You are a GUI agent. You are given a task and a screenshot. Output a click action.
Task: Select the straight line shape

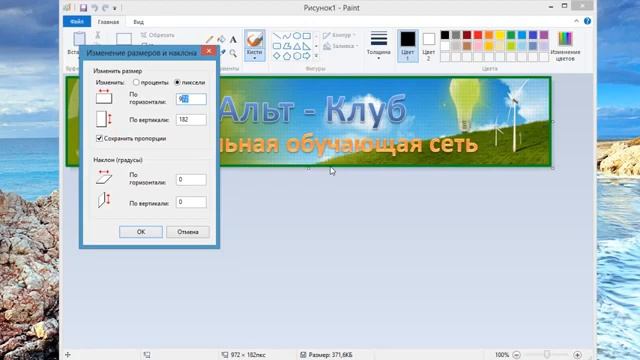(277, 36)
